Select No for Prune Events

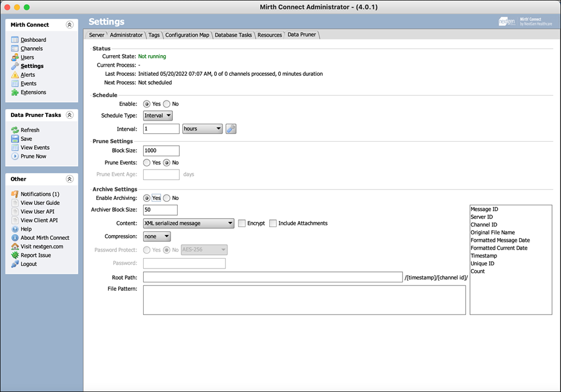[167, 162]
